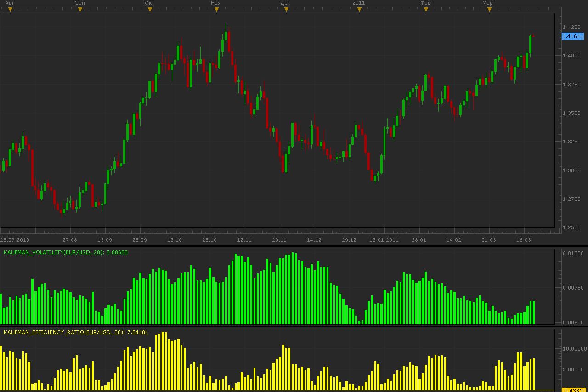Click the 1.3500 price axis label
Image resolution: width=588 pixels, height=392 pixels.
pos(571,113)
